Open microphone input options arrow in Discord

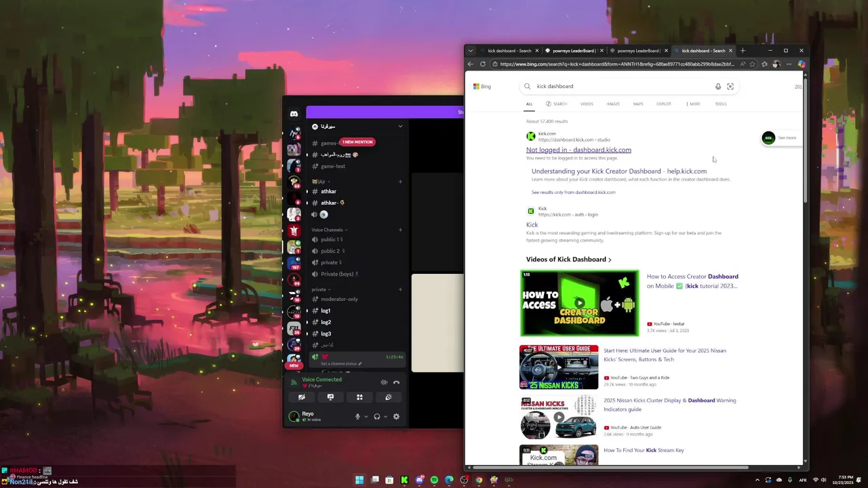tap(366, 417)
